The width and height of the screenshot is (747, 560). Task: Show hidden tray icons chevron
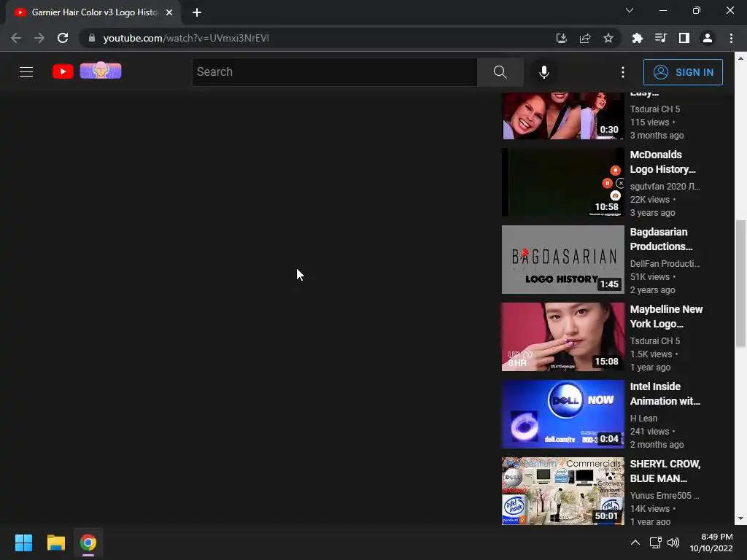pyautogui.click(x=635, y=542)
